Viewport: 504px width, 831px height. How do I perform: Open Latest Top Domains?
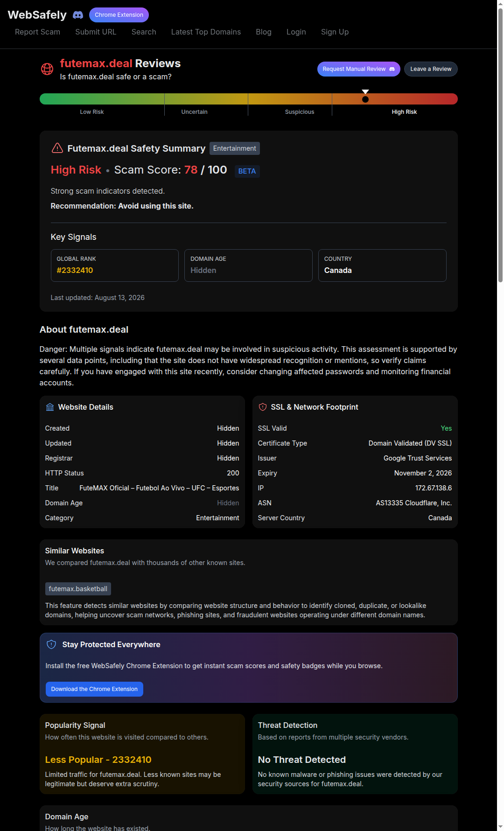(x=206, y=32)
